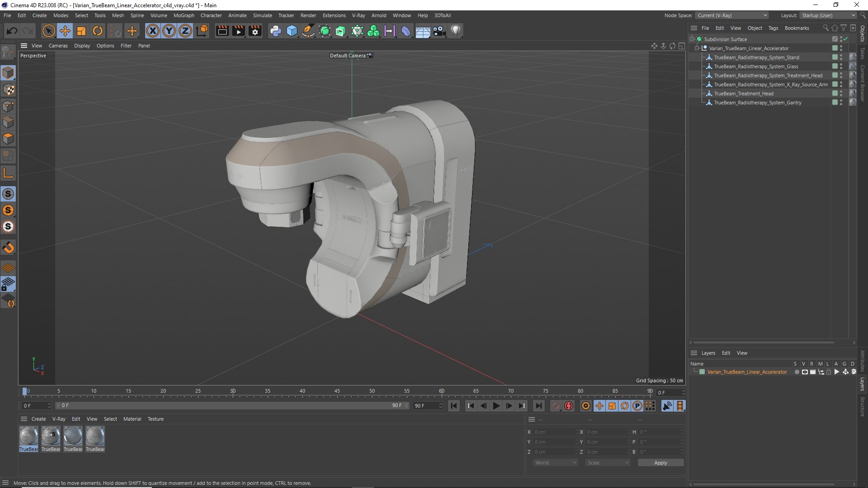Select the Live Selection tool

(x=48, y=31)
